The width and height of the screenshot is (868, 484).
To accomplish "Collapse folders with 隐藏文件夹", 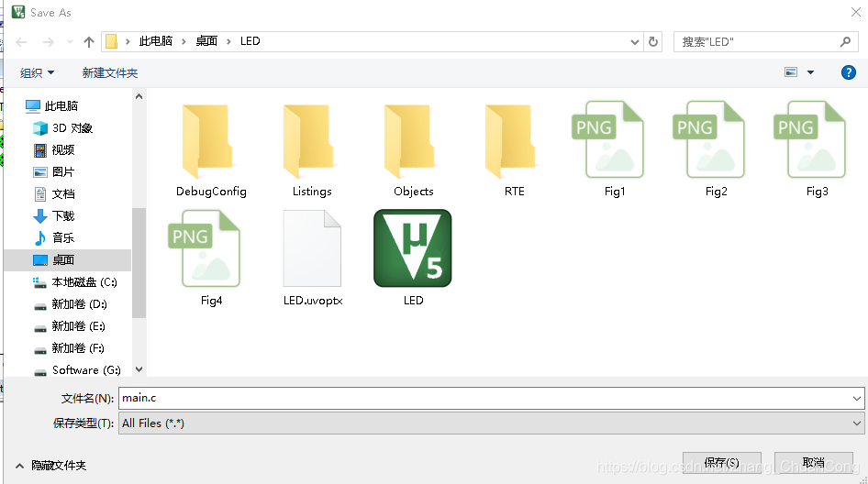I will pyautogui.click(x=50, y=466).
